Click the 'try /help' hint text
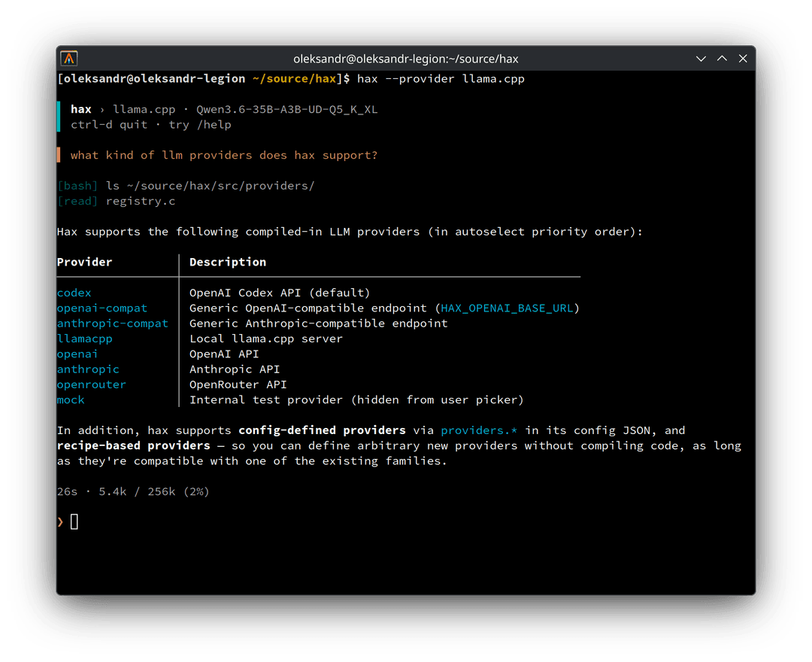The image size is (812, 662). (199, 125)
